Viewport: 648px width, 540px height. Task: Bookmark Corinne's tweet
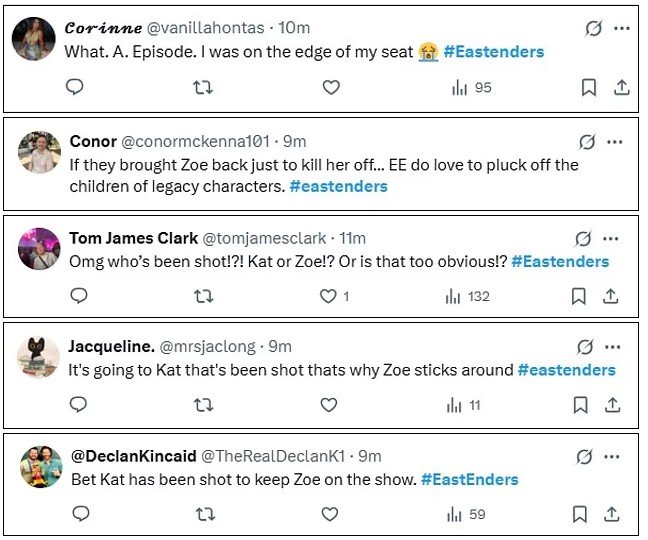(x=589, y=88)
